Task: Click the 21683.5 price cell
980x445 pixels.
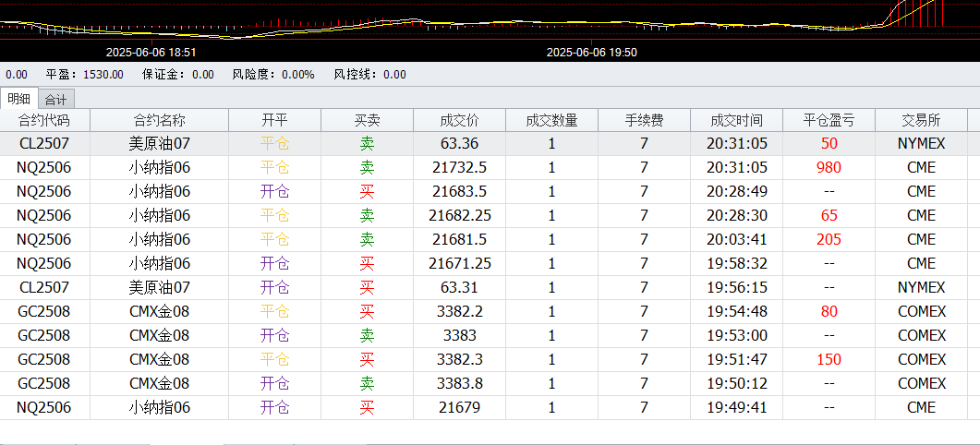Action: click(459, 191)
